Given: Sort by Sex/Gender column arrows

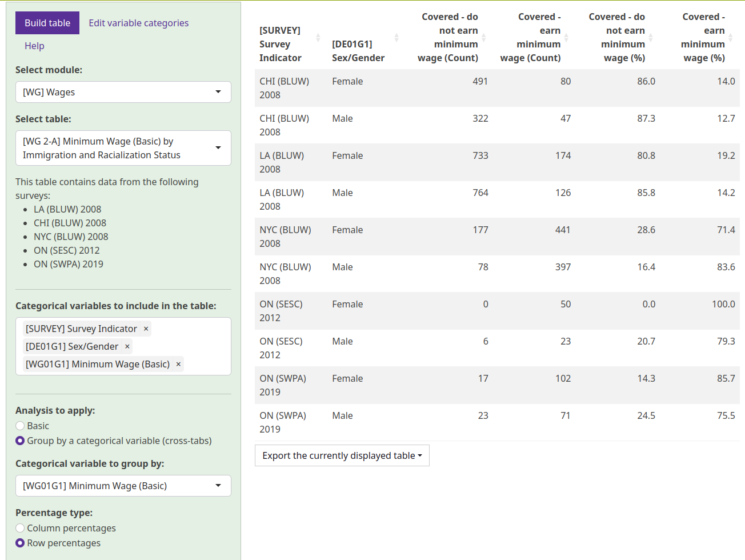Looking at the screenshot, I should click(x=396, y=38).
